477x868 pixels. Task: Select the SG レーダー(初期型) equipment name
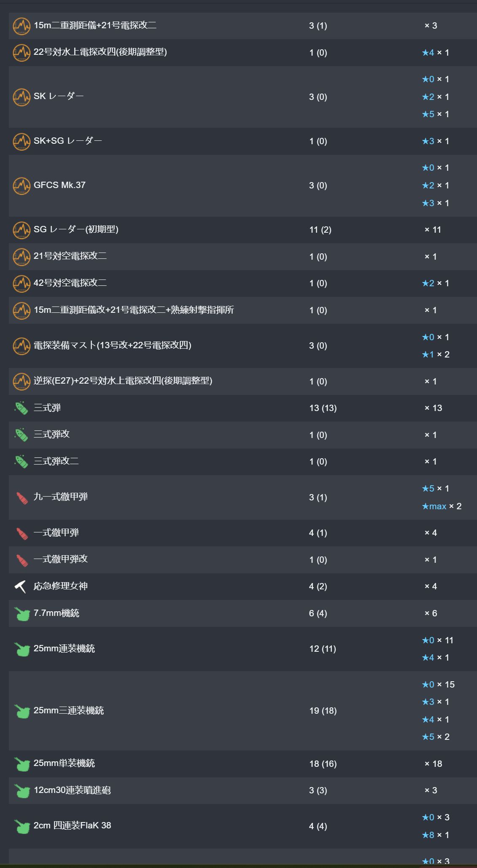click(x=76, y=229)
